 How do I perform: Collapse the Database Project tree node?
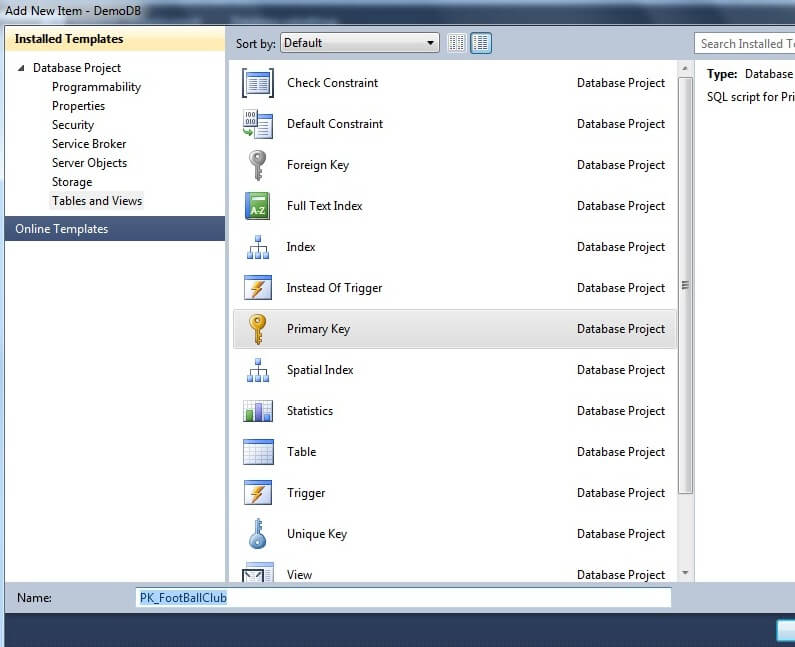pos(21,68)
